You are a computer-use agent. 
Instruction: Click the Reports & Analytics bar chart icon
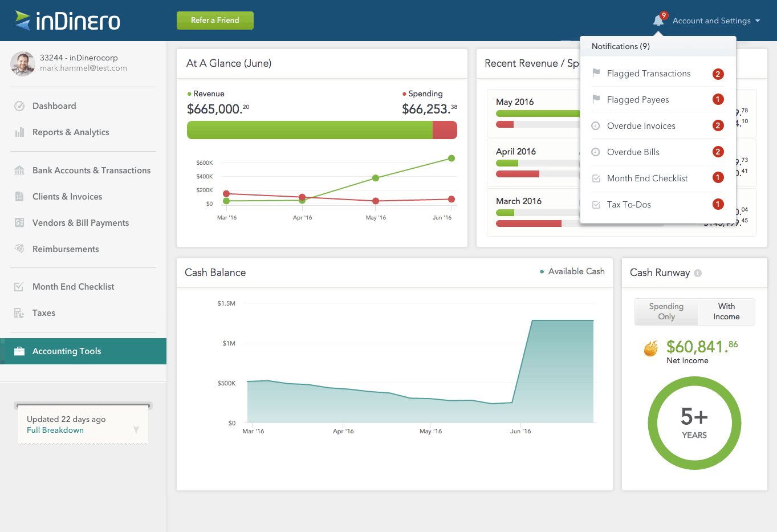click(19, 132)
